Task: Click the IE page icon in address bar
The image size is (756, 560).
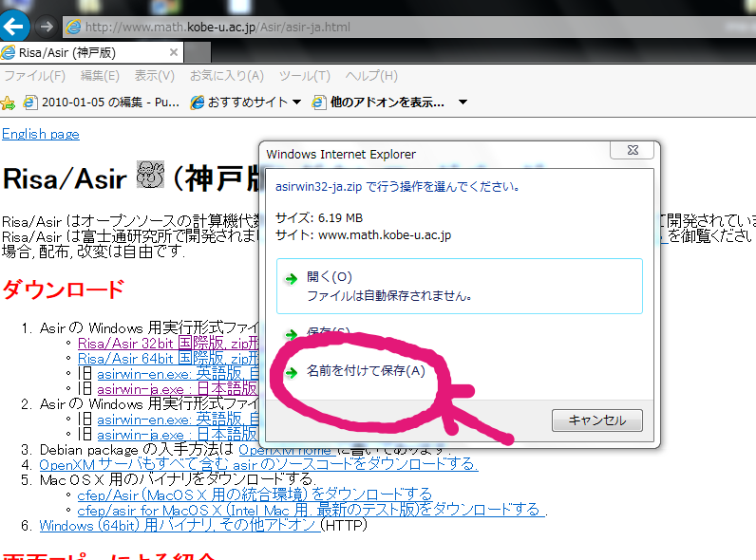Action: tap(73, 27)
